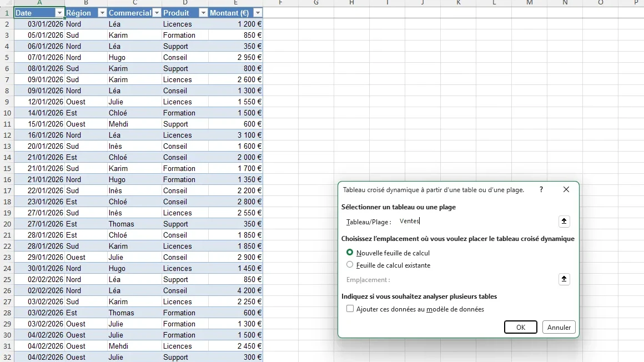Click date 15/01/2026 cell
This screenshot has width=644, height=362.
[x=39, y=124]
